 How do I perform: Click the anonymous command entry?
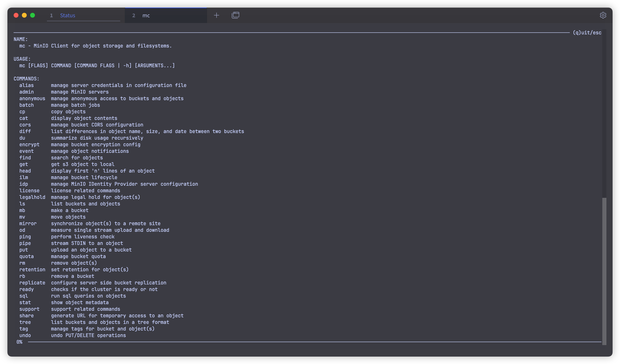click(x=32, y=98)
